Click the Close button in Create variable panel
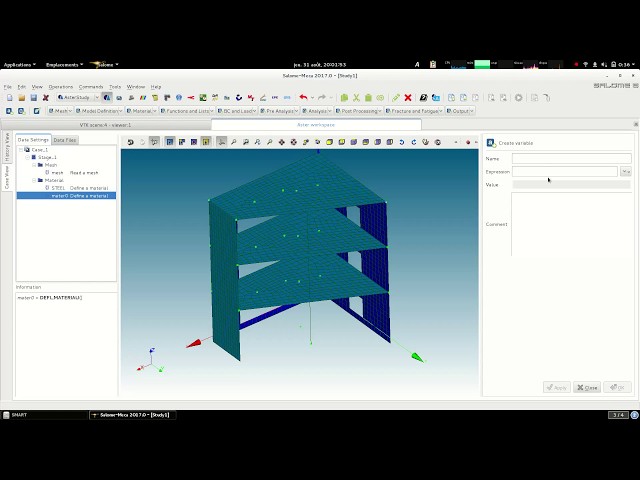The width and height of the screenshot is (640, 480). pyautogui.click(x=587, y=387)
